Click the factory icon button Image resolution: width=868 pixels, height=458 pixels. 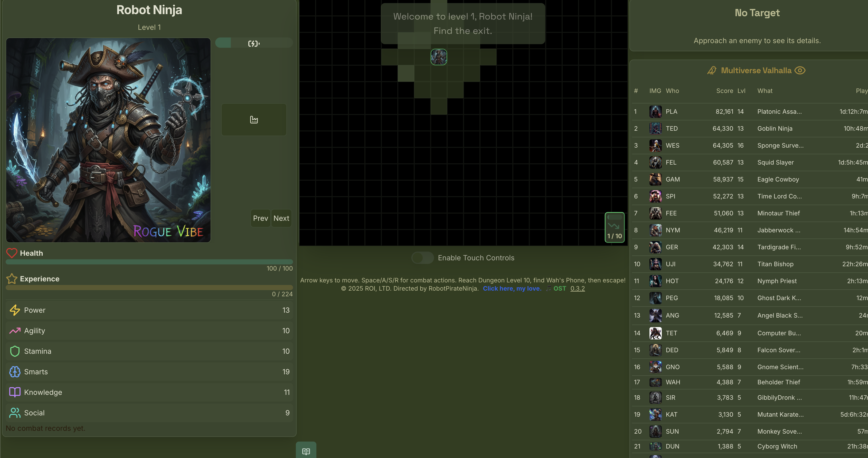click(x=254, y=120)
